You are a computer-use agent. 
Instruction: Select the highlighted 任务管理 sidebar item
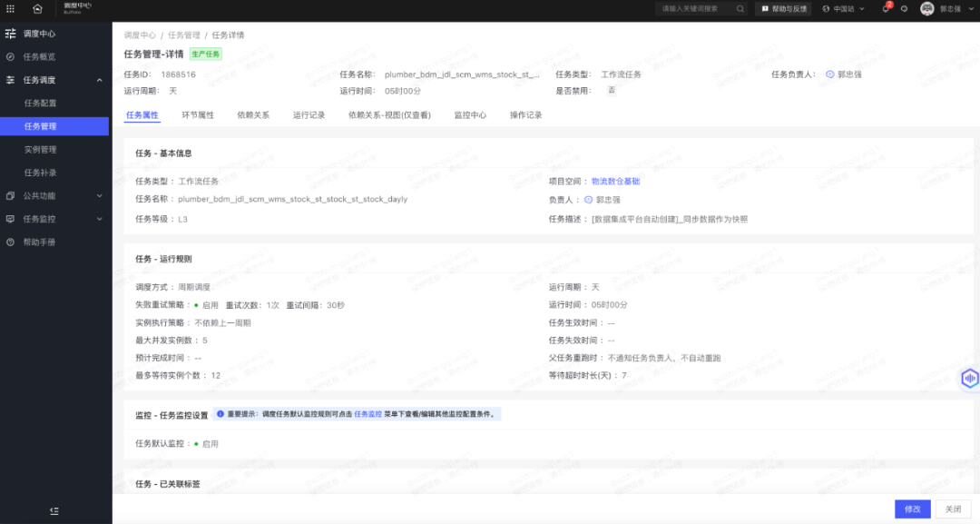click(x=54, y=126)
